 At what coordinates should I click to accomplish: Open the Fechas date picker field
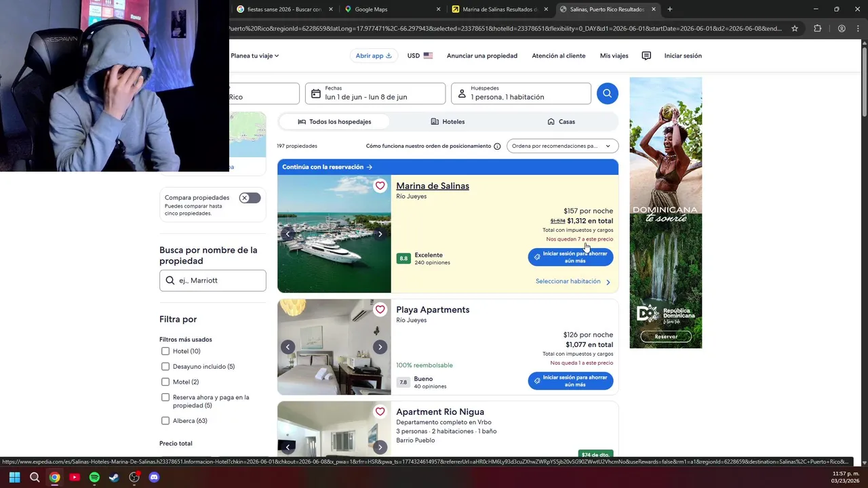(x=375, y=94)
